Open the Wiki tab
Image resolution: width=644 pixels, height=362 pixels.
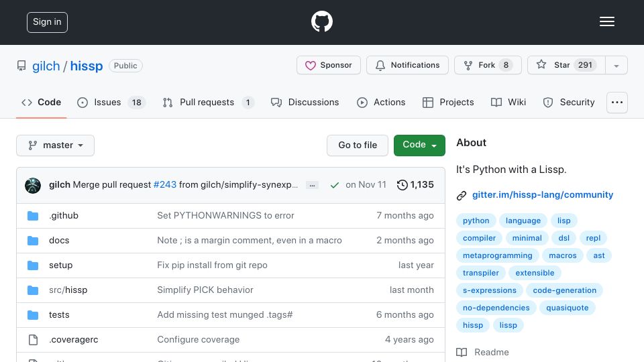click(508, 102)
